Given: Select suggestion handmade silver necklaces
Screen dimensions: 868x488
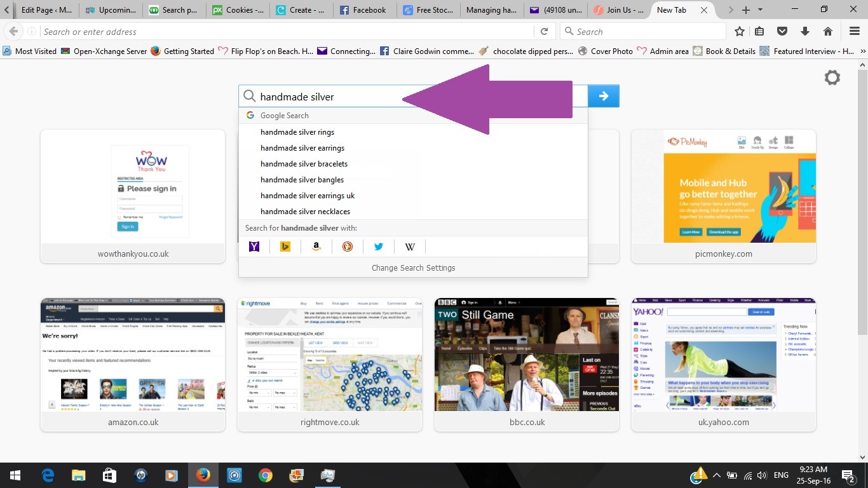Looking at the screenshot, I should click(413, 212).
